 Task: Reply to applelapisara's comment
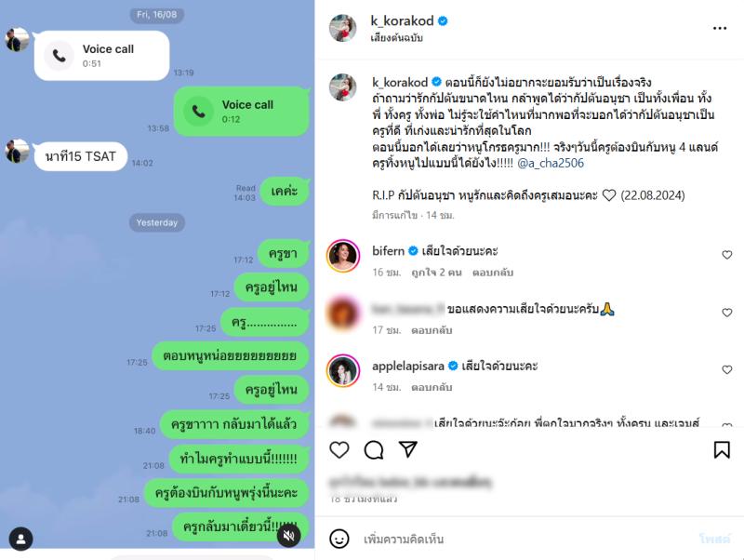(432, 387)
